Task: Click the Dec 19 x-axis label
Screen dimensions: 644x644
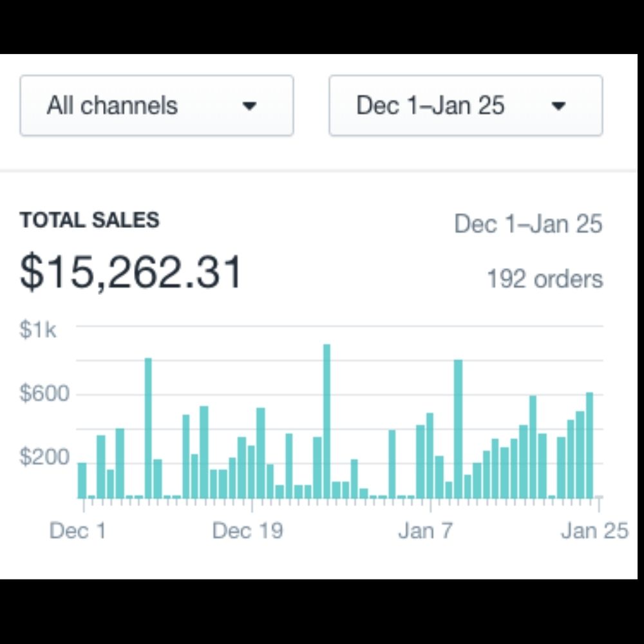Action: pos(247,531)
